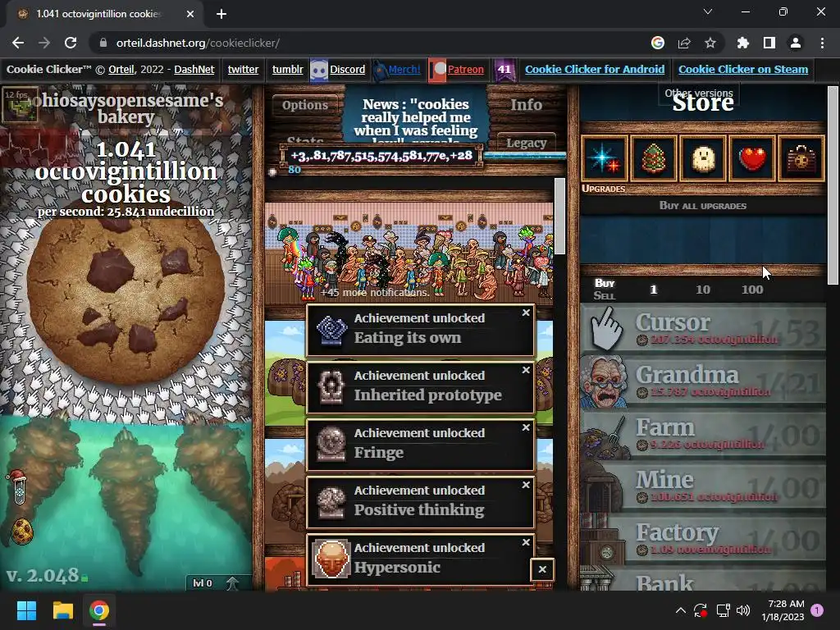
Task: Click the purple 41 ribbon icon
Action: 504,71
